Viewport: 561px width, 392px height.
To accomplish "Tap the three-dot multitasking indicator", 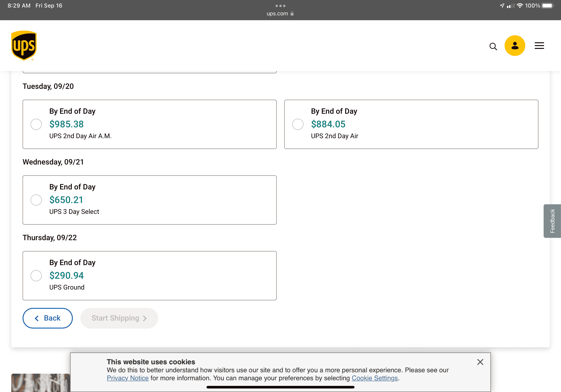I will (x=280, y=6).
